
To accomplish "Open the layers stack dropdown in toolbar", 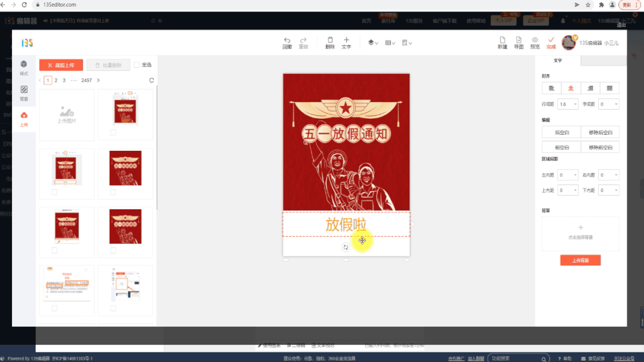I will pyautogui.click(x=373, y=43).
